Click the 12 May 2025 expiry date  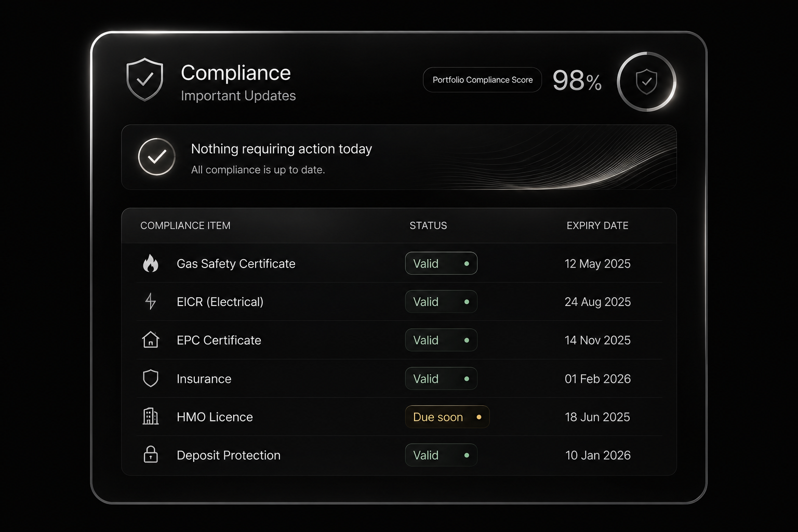tap(597, 264)
